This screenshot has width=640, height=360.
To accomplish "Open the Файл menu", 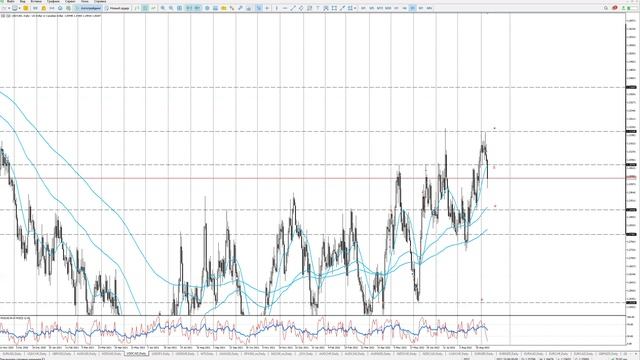I will 11,2.
